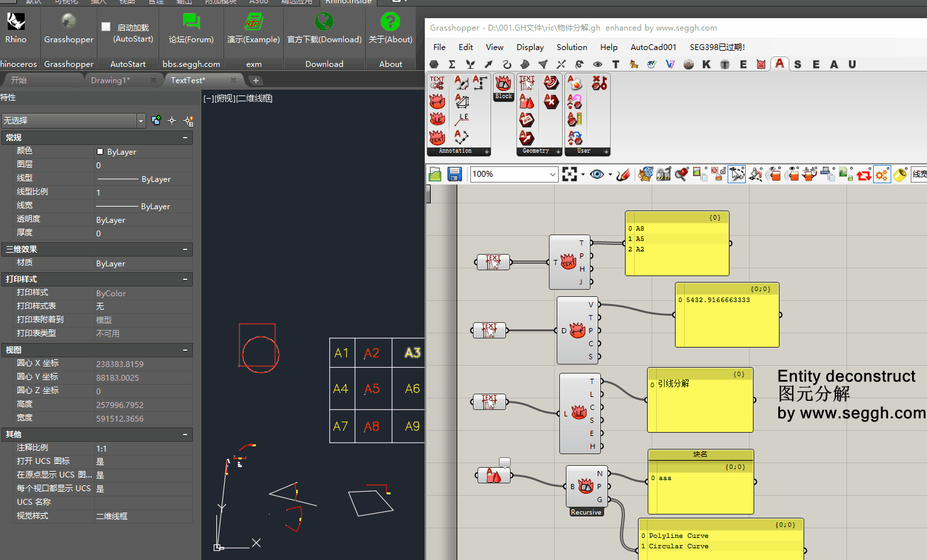
Task: Click the select objects crosshair icon
Action: [x=172, y=120]
